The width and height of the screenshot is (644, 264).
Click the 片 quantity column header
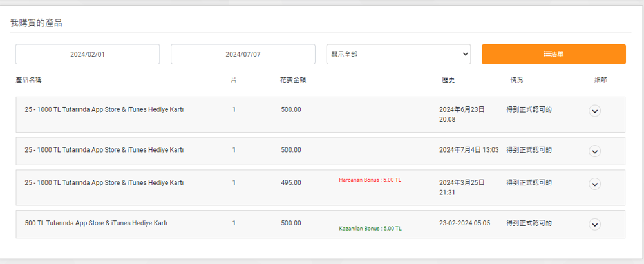[234, 80]
